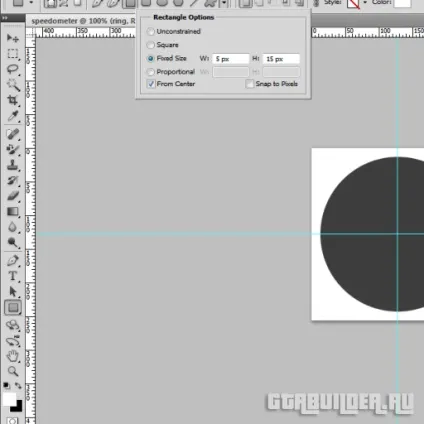Select the 3D Orbit camera tool
This screenshot has width=424, height=424.
tap(13, 341)
